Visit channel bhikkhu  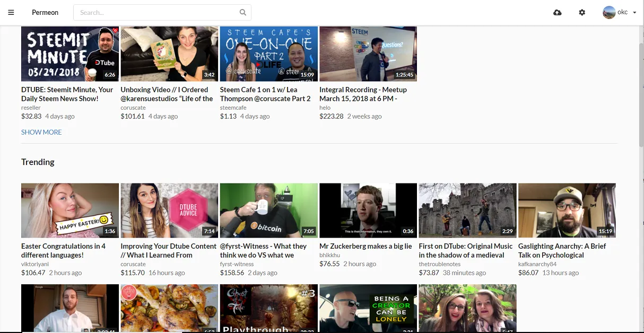(329, 255)
